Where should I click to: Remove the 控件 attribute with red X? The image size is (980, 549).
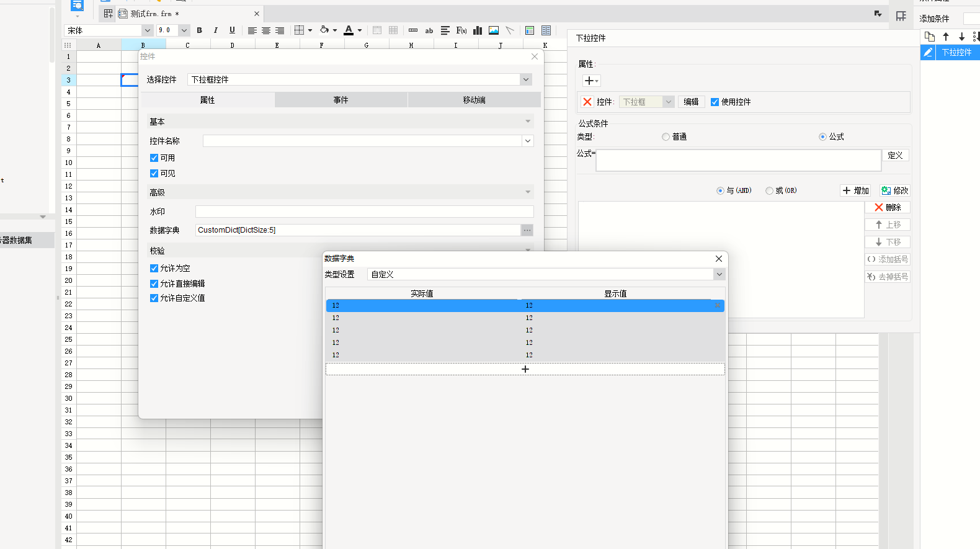[587, 102]
